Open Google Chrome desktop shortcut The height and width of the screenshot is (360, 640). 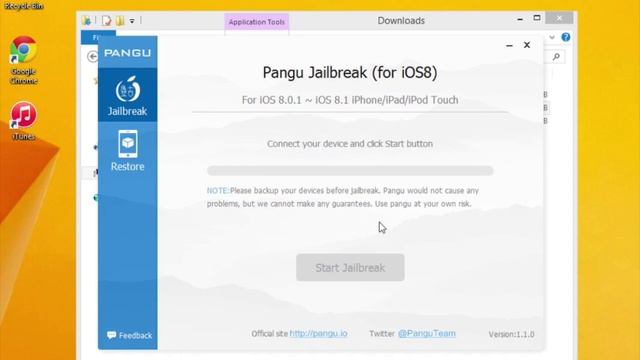pyautogui.click(x=24, y=60)
